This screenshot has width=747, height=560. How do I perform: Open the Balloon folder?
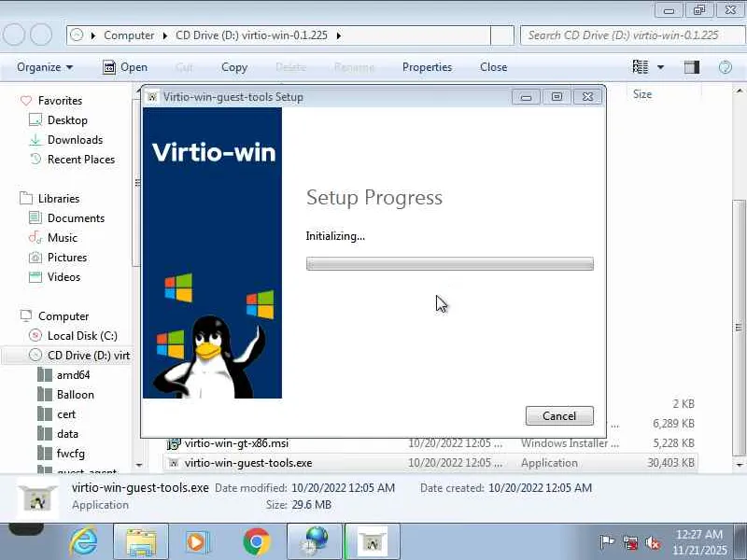pyautogui.click(x=76, y=394)
